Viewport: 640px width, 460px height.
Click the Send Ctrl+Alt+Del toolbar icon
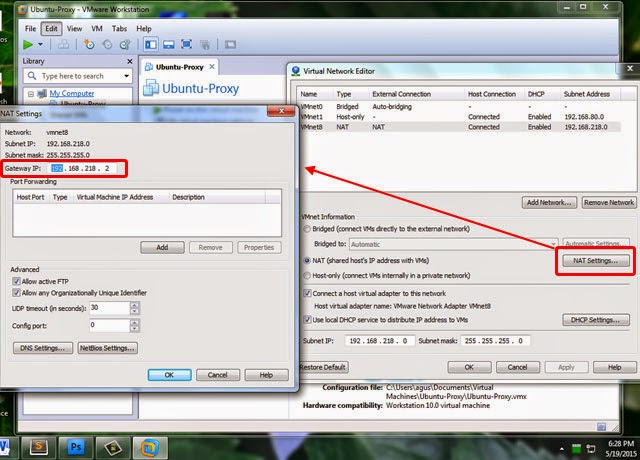point(63,44)
